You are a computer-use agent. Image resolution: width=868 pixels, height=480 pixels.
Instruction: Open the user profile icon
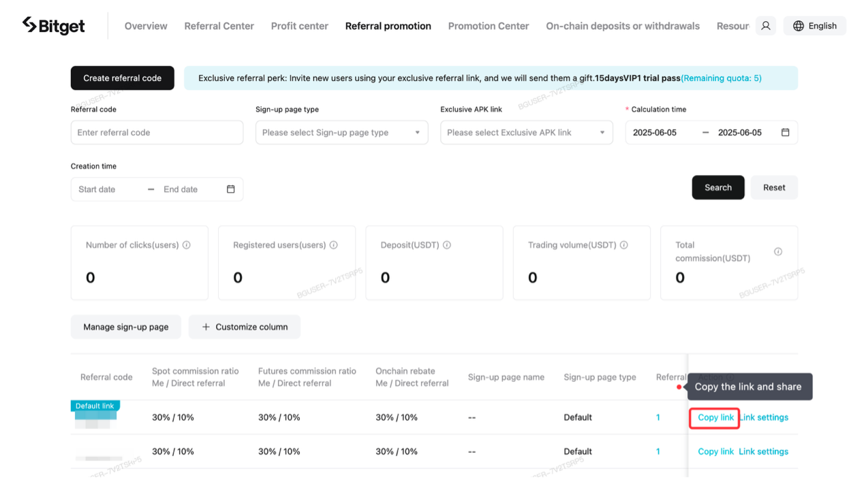click(764, 25)
